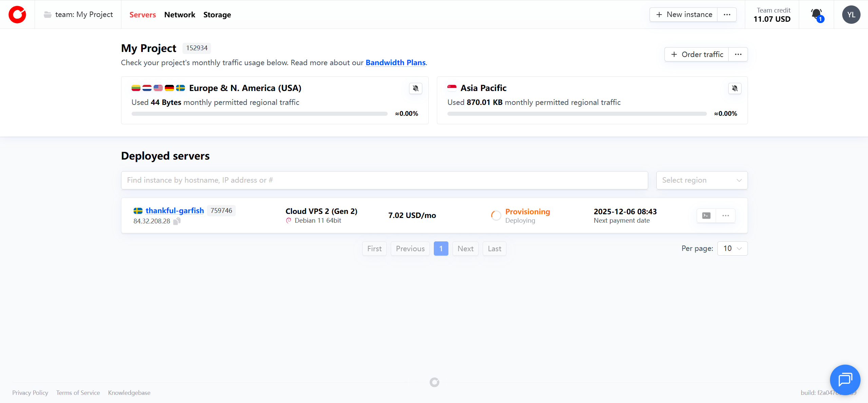Toggle Europe & N. America traffic notifications
This screenshot has height=403, width=868.
(x=416, y=89)
